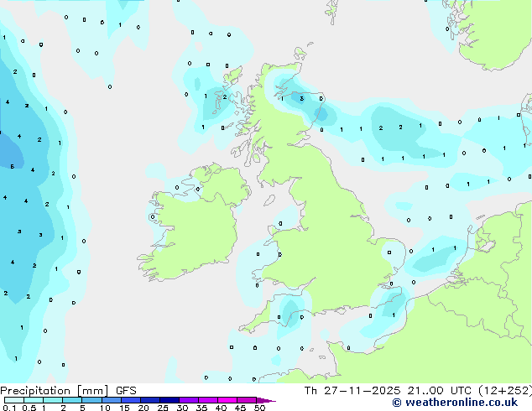Click the '25' legend scale label
This screenshot has width=532, height=411.
click(x=163, y=408)
